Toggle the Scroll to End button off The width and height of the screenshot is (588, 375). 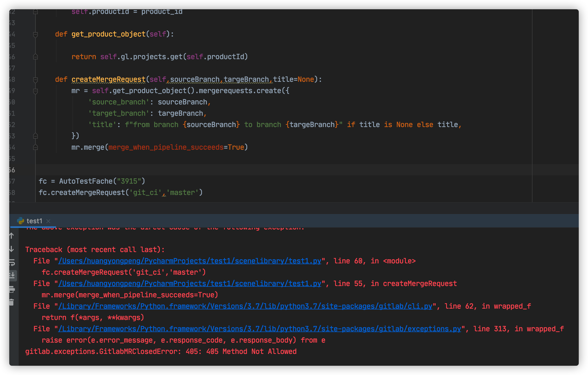11,275
